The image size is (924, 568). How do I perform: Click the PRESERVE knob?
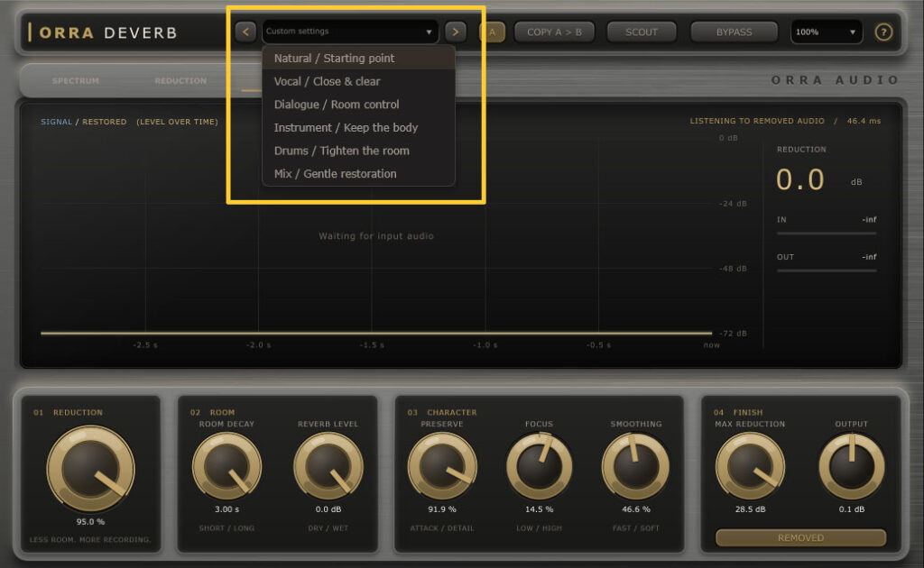pyautogui.click(x=442, y=467)
